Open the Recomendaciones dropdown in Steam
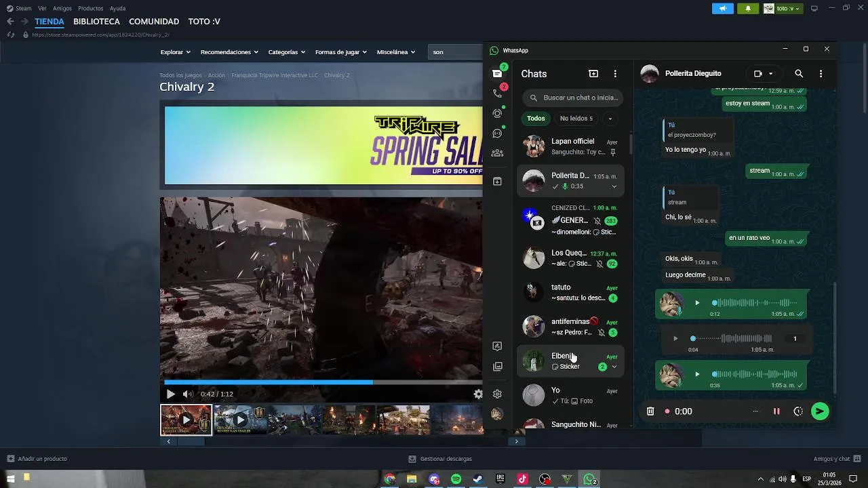Viewport: 868px width, 488px height. tap(229, 52)
